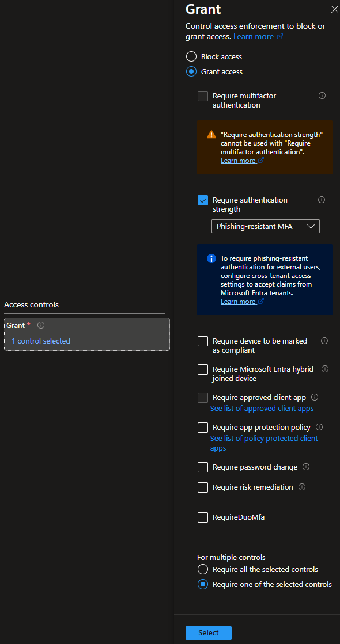Click info icon beside Require multifactor authentication
Image resolution: width=340 pixels, height=644 pixels.
pos(322,96)
